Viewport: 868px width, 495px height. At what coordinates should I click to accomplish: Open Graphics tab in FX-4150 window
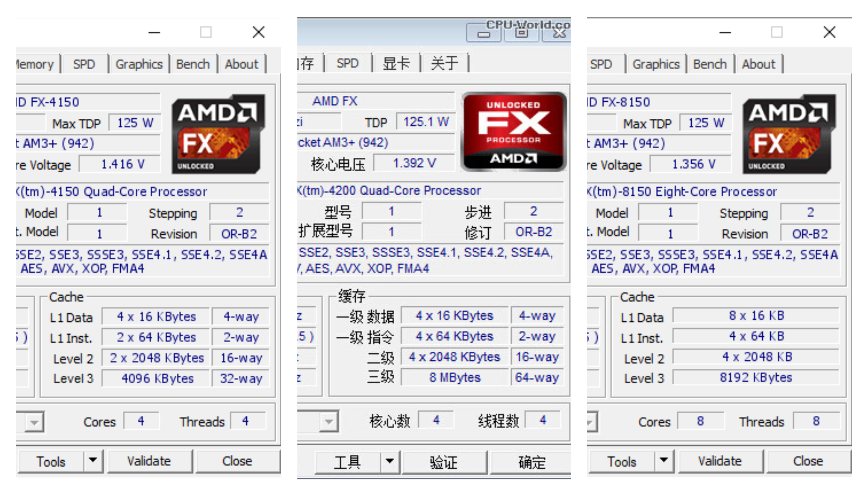(139, 64)
